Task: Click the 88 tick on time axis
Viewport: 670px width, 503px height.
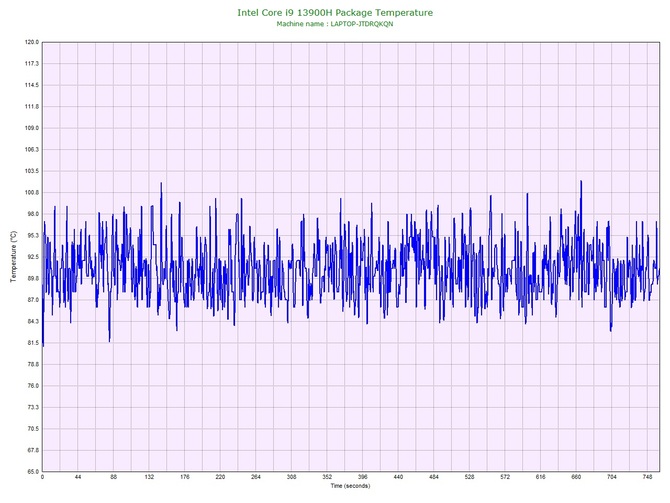Action: (x=114, y=477)
